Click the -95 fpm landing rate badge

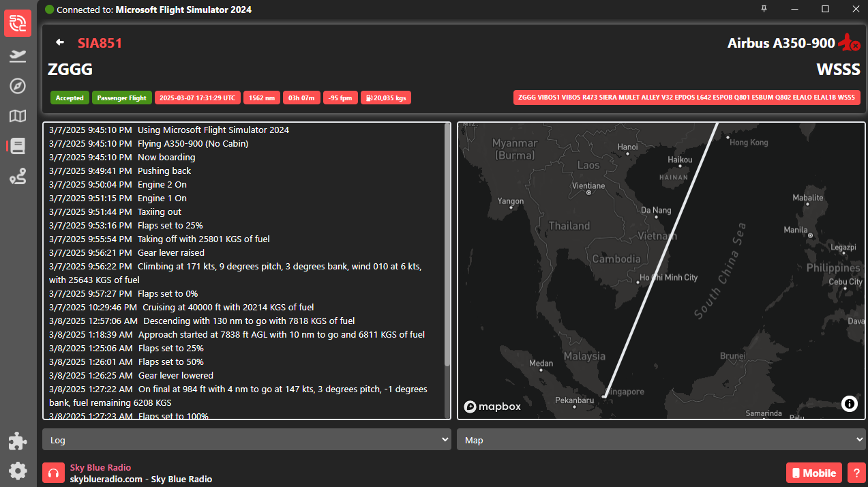point(340,98)
